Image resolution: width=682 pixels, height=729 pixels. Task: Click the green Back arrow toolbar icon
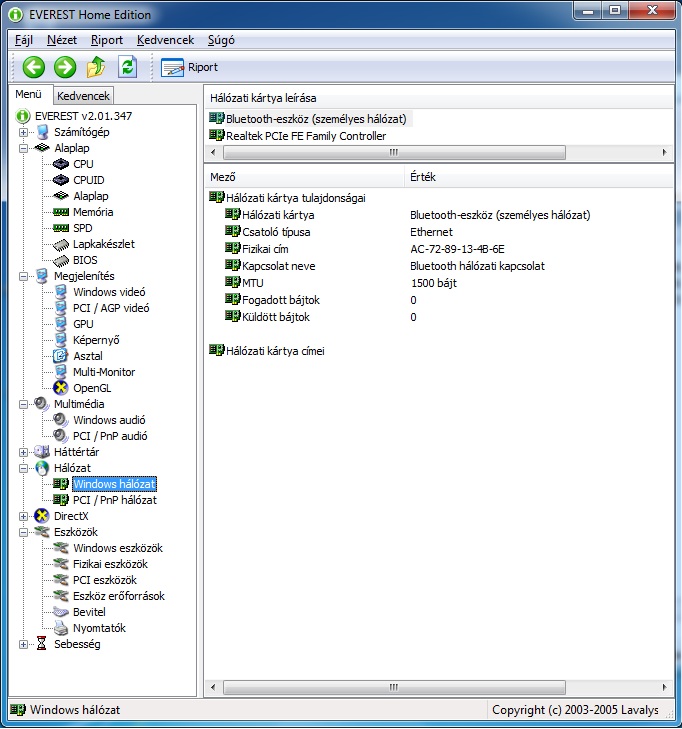[x=33, y=67]
